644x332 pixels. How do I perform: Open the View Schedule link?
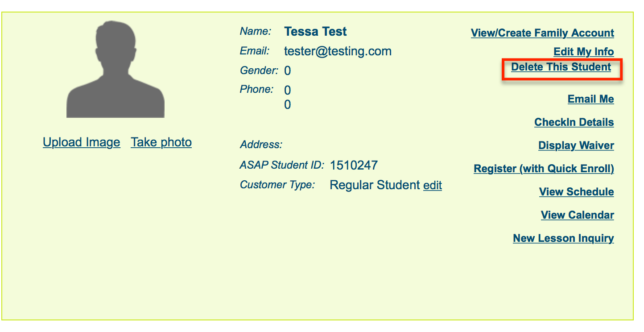pos(576,192)
